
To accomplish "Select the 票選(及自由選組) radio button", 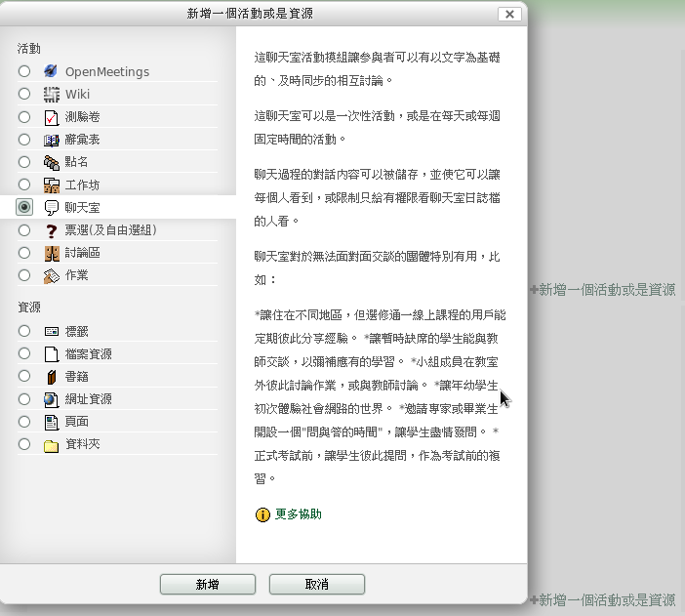I will tap(24, 230).
